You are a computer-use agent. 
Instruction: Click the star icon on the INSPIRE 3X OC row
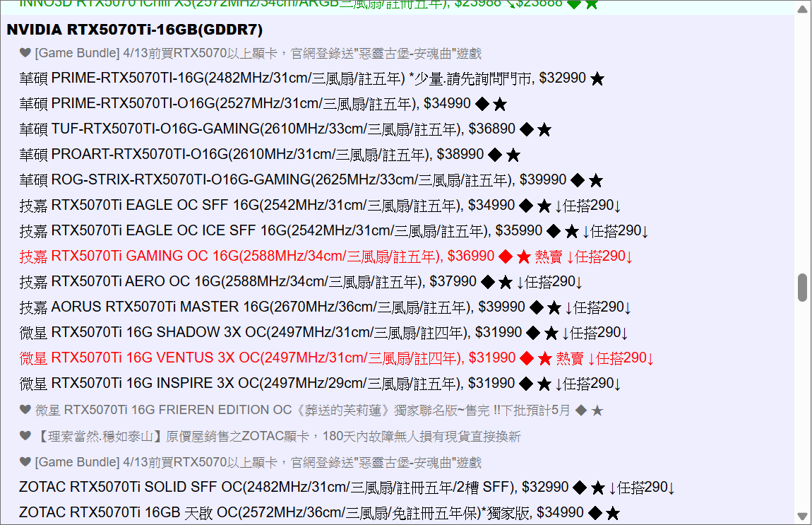click(x=544, y=384)
